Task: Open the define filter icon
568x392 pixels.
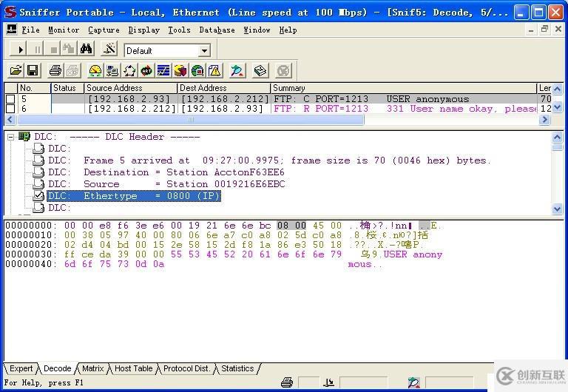Action: point(109,49)
